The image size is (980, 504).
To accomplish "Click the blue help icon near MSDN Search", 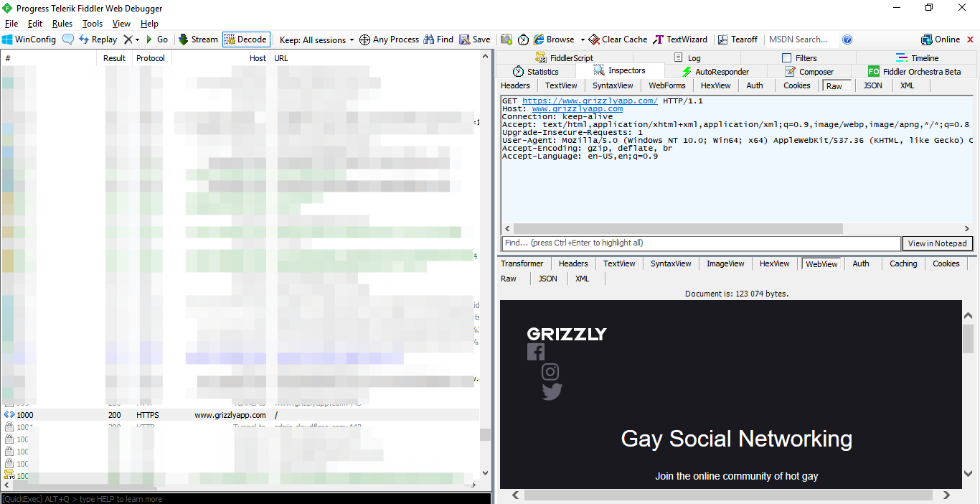I will point(847,39).
